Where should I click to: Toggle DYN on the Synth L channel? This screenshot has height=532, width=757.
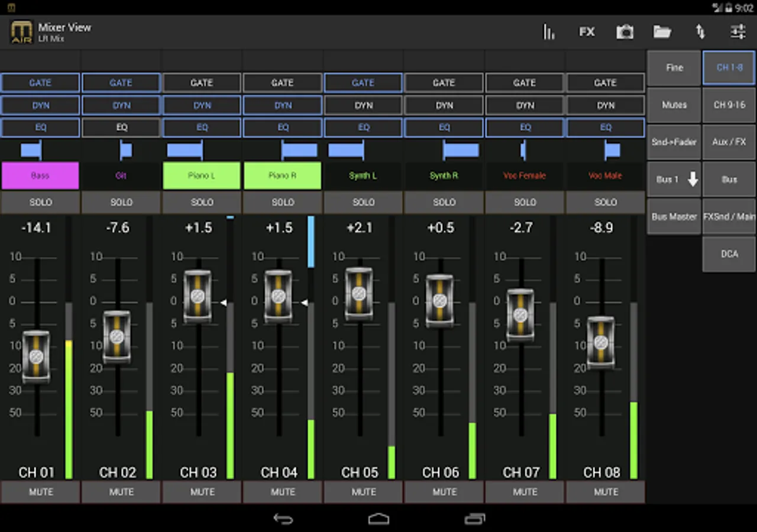(363, 105)
